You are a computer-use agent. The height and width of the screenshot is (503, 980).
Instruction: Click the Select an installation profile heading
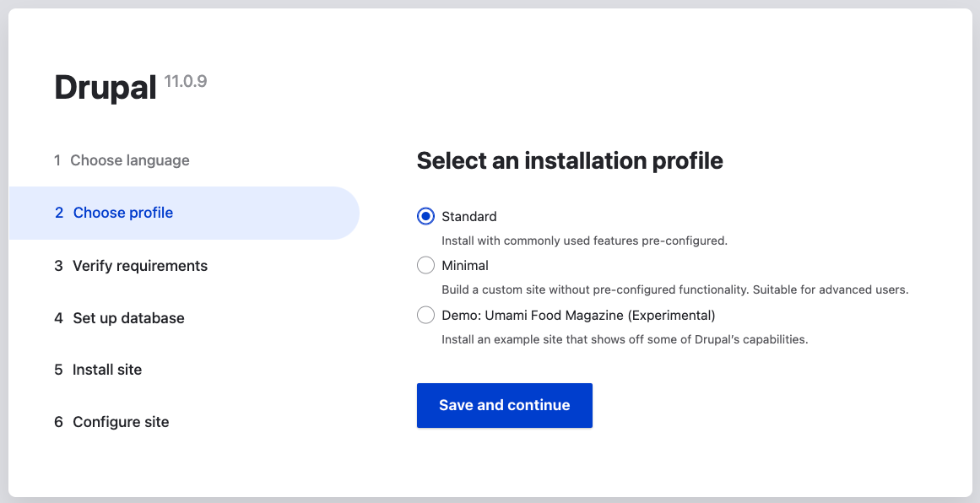[x=570, y=160]
